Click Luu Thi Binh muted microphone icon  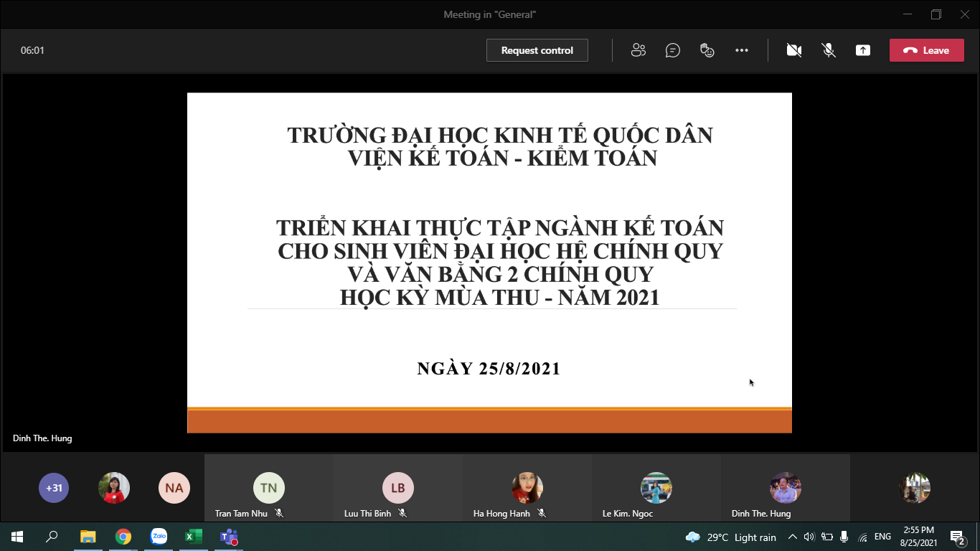point(402,514)
